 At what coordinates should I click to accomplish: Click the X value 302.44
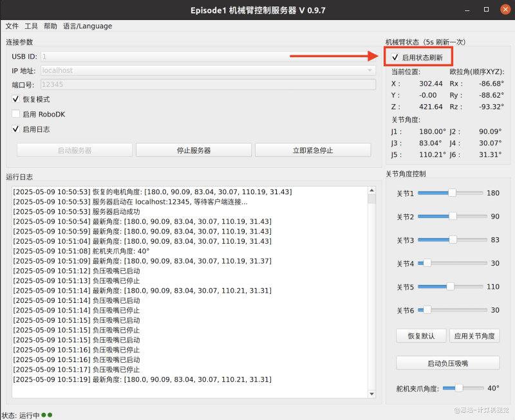click(x=431, y=84)
